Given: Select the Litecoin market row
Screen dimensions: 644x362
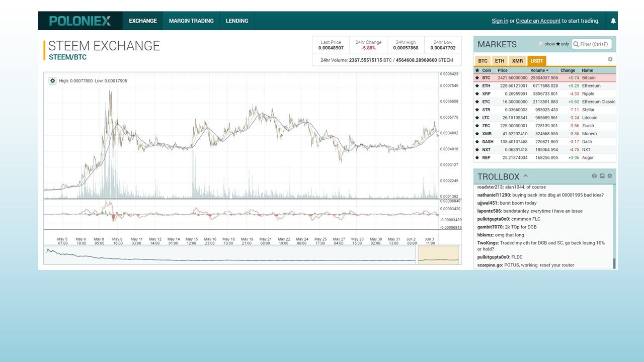Looking at the screenshot, I should (x=544, y=118).
